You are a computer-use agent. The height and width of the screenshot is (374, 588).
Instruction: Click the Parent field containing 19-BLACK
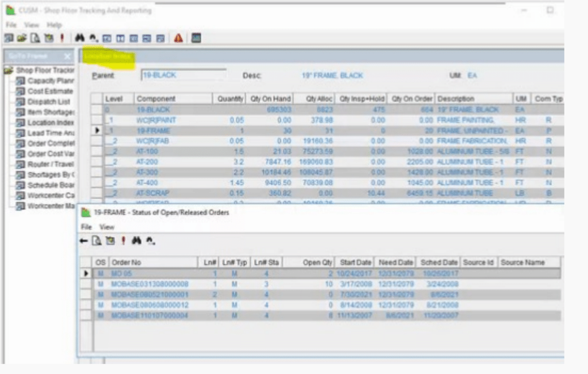coord(183,75)
